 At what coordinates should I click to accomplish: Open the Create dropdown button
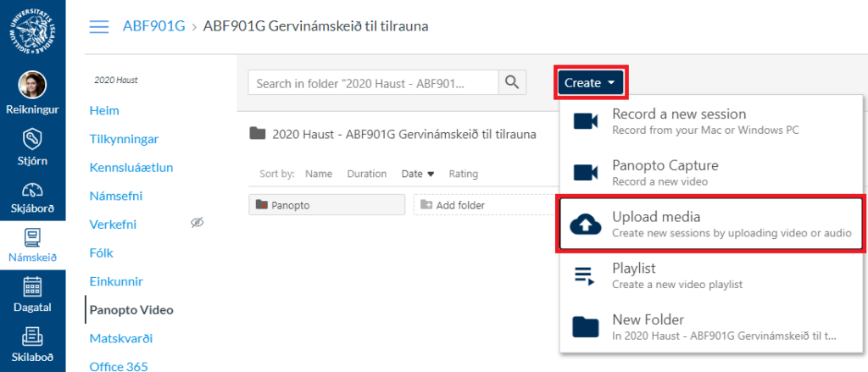[x=591, y=83]
